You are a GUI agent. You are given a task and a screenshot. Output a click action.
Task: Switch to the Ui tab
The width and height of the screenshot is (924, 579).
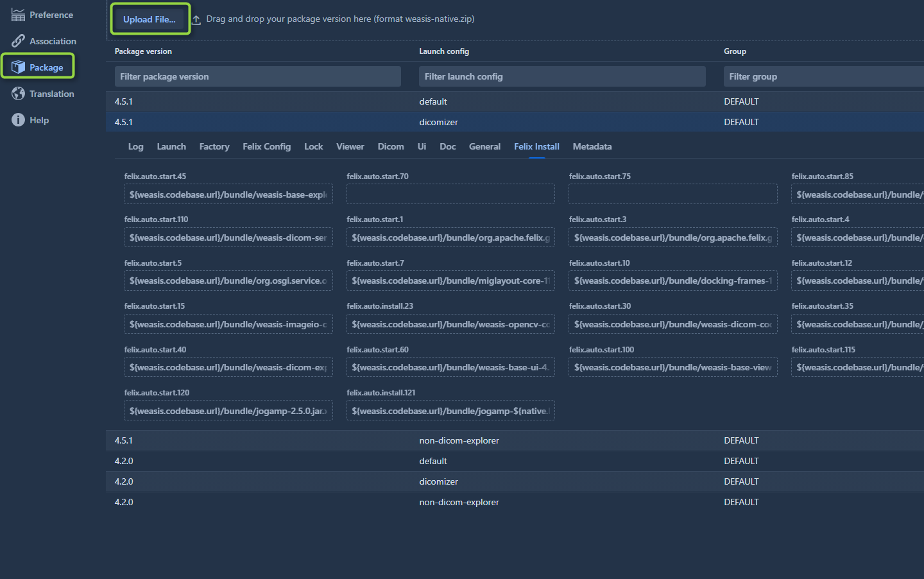click(x=422, y=146)
